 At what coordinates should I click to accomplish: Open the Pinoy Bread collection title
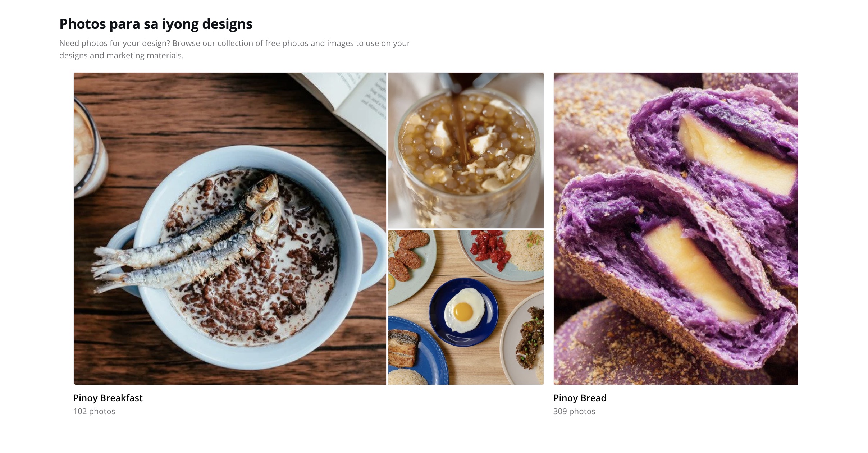(580, 398)
